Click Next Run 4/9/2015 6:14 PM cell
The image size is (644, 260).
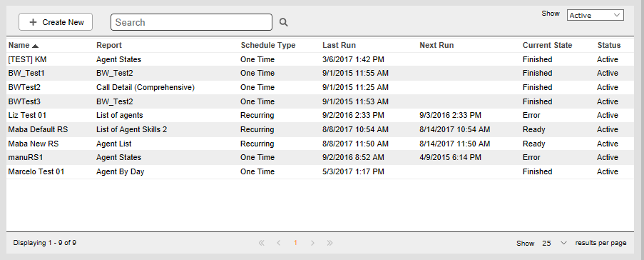pyautogui.click(x=450, y=158)
